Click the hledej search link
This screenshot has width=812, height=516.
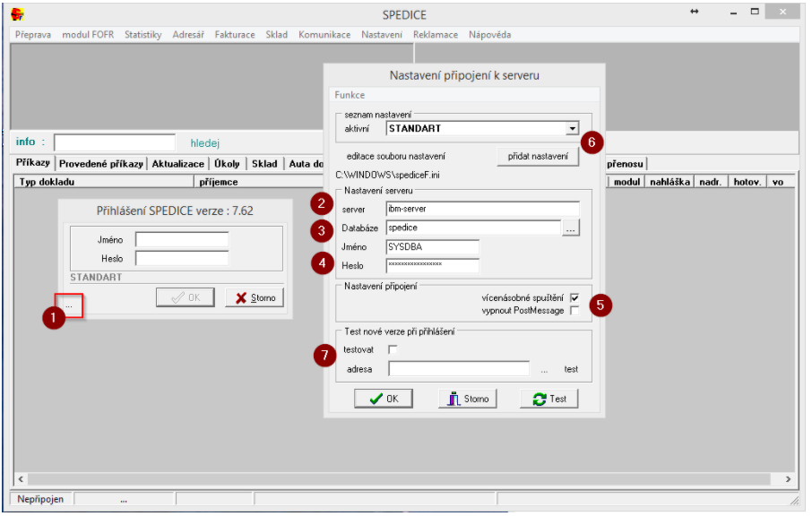204,142
